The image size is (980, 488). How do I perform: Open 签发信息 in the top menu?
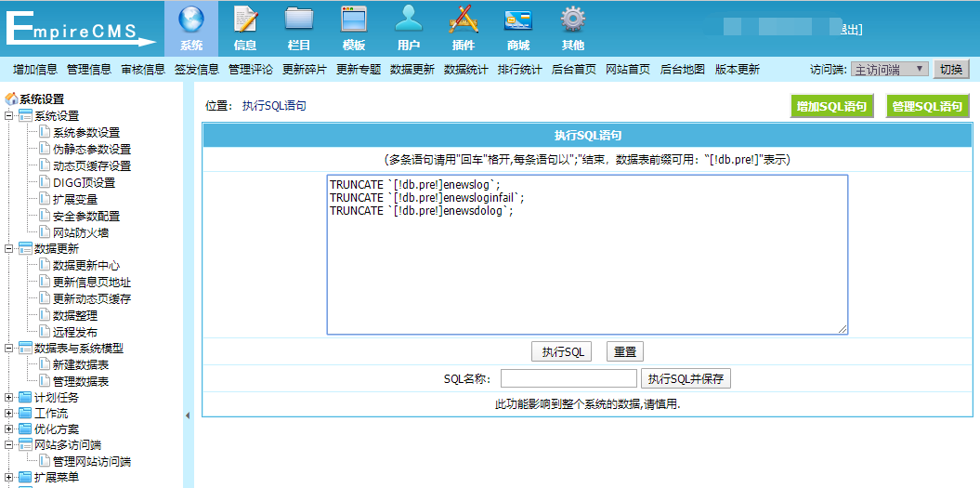tap(197, 70)
